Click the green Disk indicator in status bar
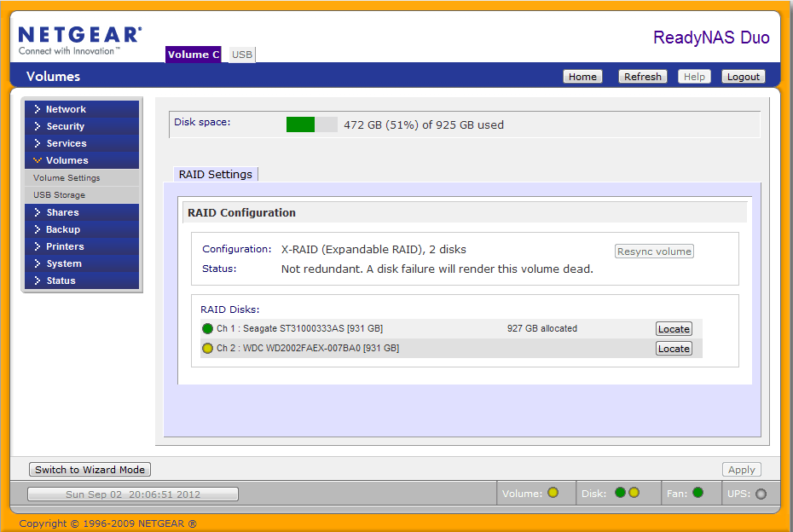793x532 pixels. [620, 493]
